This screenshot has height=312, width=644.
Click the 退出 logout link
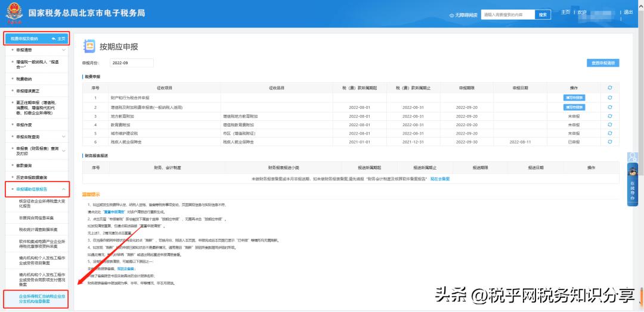pos(628,13)
